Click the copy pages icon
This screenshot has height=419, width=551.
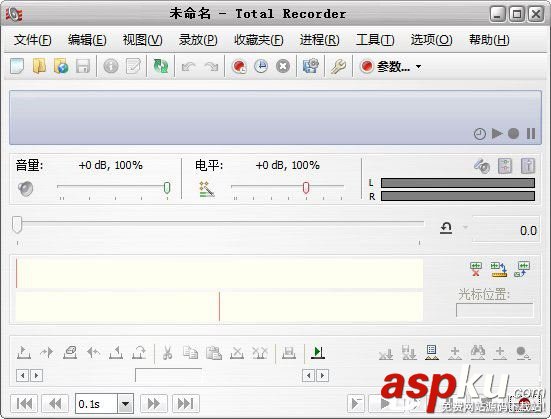tap(190, 353)
